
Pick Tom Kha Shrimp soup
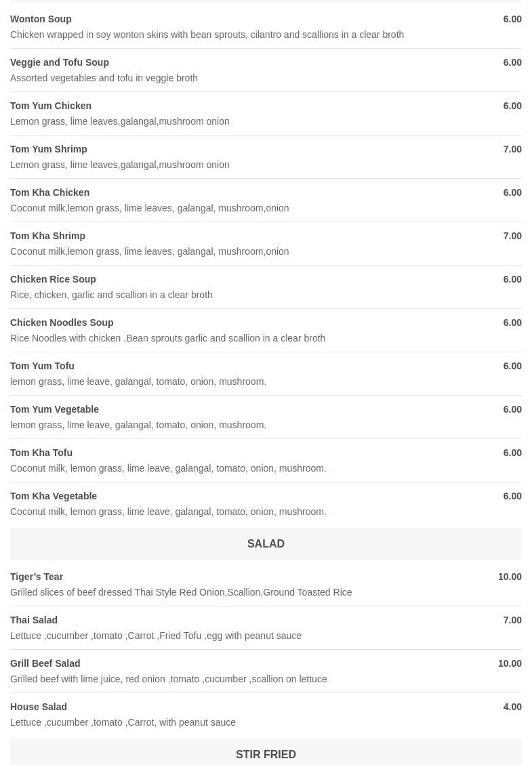coord(48,236)
